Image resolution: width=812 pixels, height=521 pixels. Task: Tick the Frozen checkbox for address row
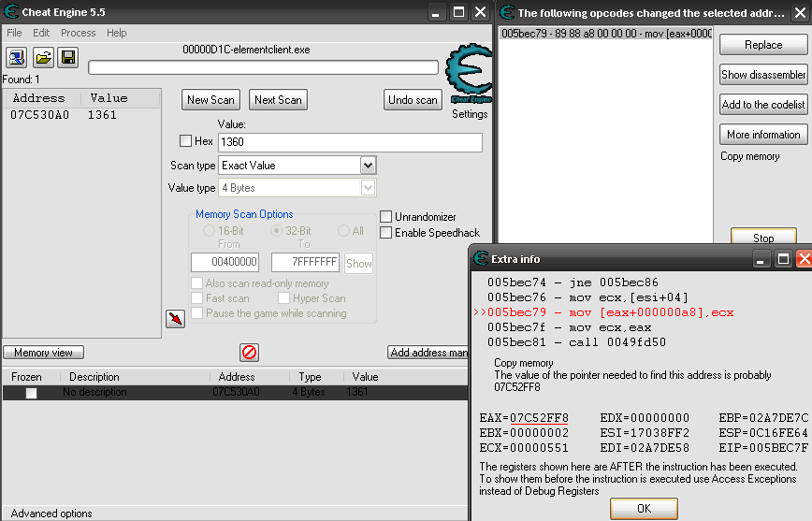[32, 393]
